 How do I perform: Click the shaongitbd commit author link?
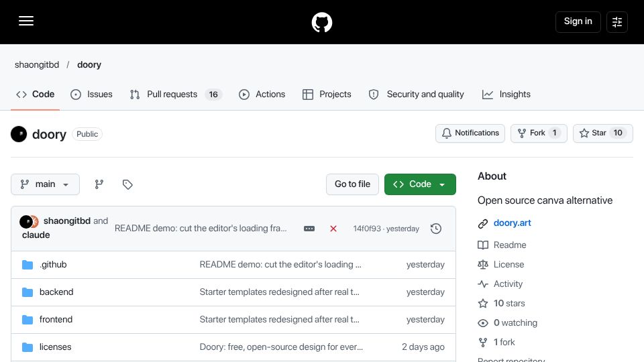(x=67, y=221)
